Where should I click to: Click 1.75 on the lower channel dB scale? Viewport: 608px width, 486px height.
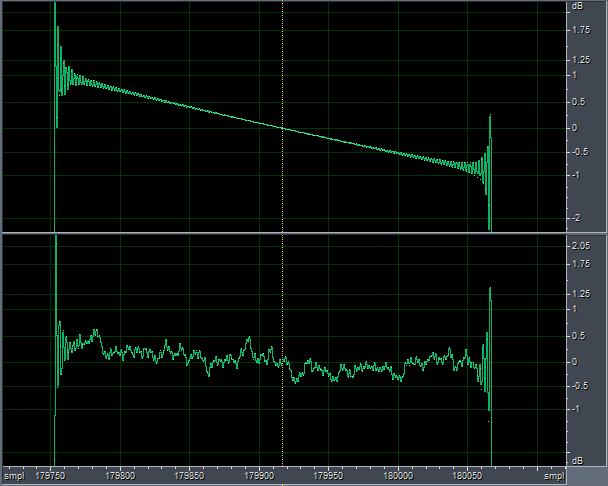coord(581,264)
